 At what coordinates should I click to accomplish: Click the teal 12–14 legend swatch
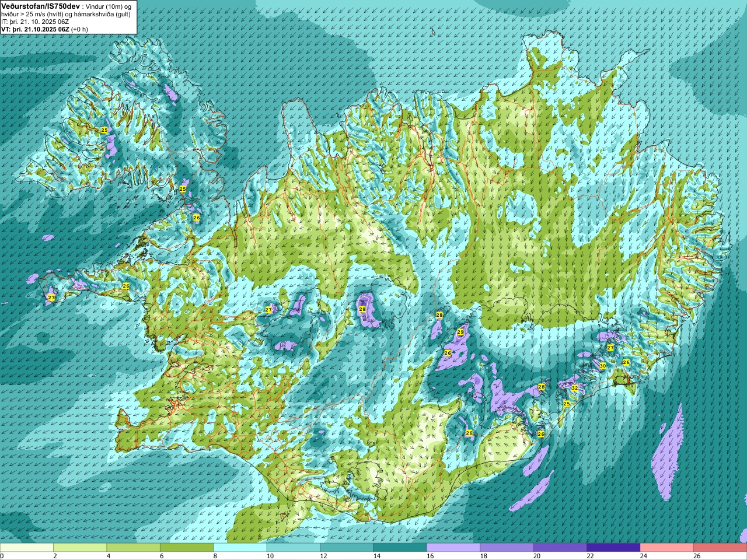(347, 548)
